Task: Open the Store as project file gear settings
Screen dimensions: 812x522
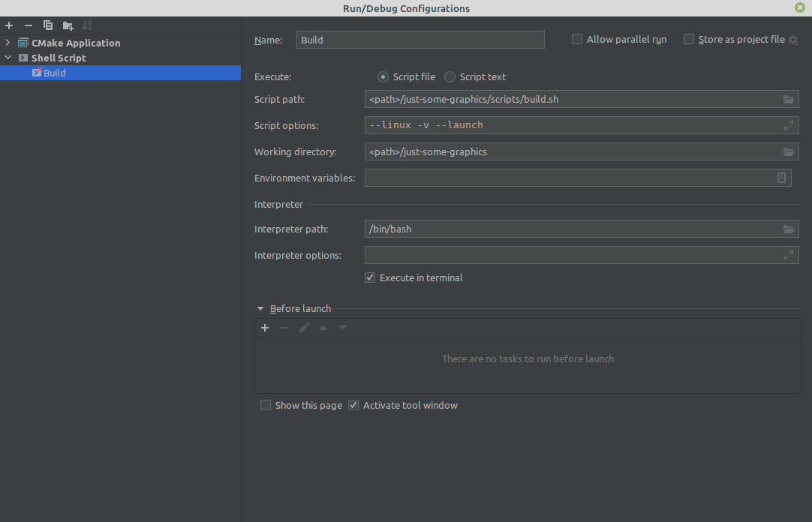Action: [x=793, y=40]
